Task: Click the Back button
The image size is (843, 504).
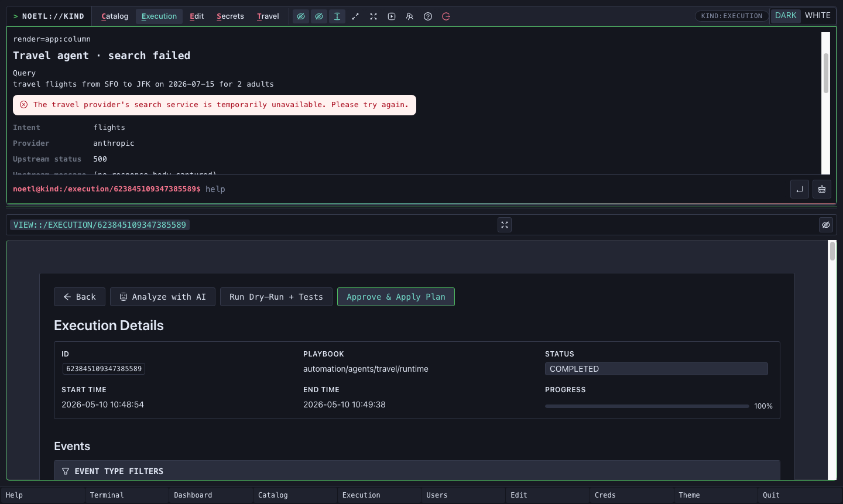Action: 80,297
